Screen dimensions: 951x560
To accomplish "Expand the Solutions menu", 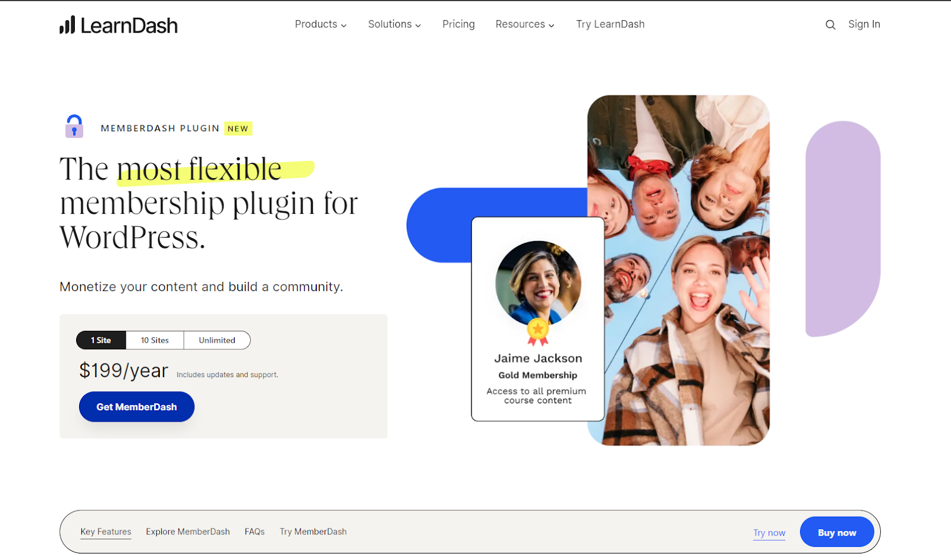I will 395,24.
